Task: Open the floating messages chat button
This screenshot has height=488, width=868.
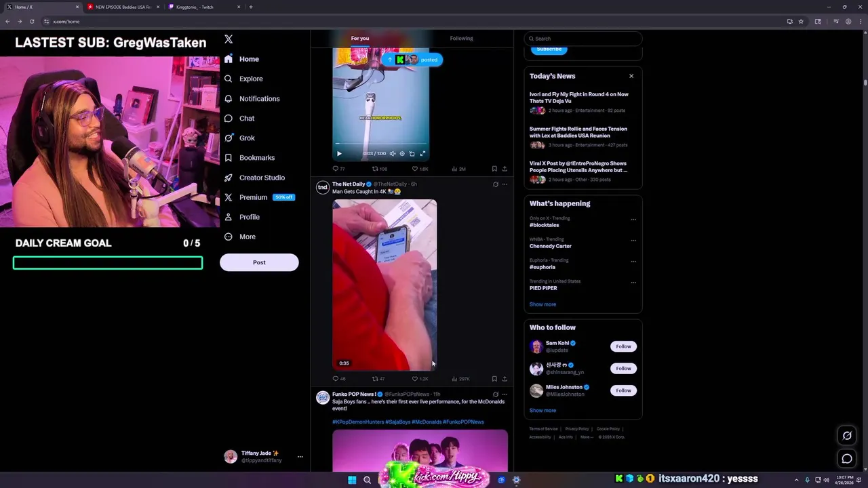Action: pyautogui.click(x=847, y=459)
